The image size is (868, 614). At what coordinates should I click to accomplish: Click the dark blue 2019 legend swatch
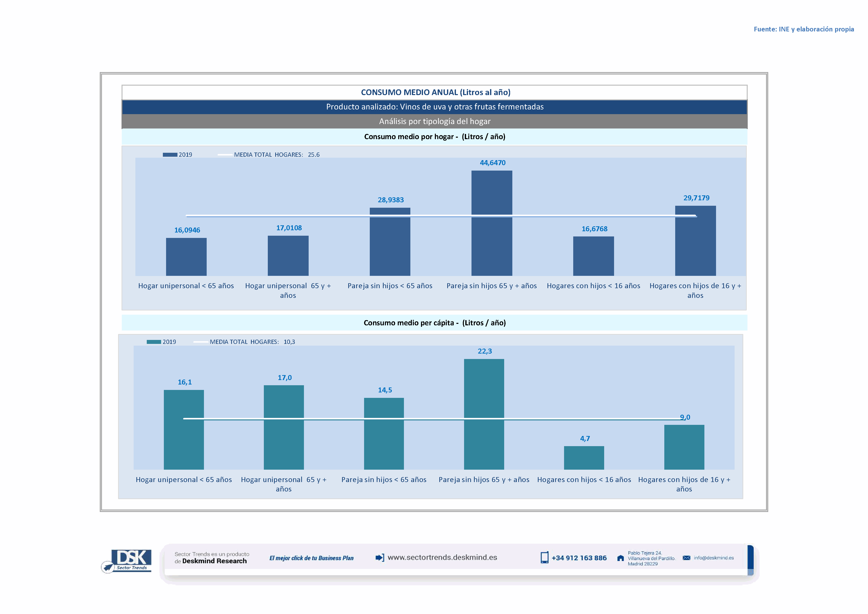point(170,155)
